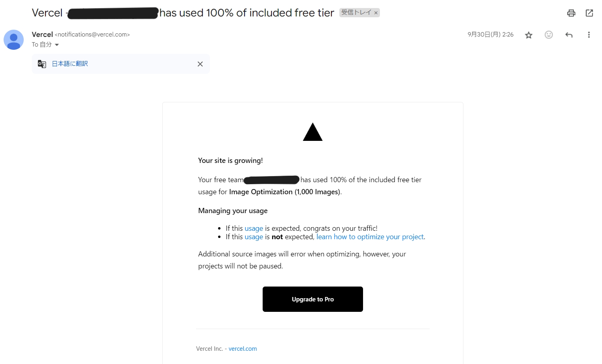Open "learn how to optimize your project" link

point(370,237)
